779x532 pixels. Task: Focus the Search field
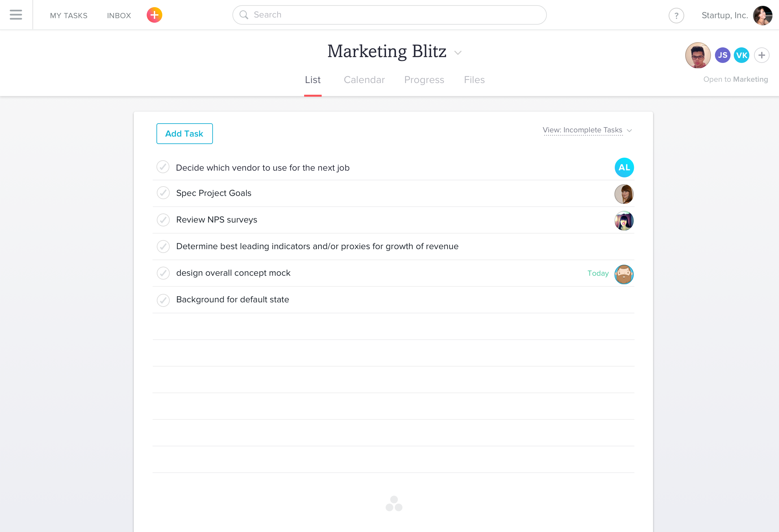pyautogui.click(x=389, y=15)
